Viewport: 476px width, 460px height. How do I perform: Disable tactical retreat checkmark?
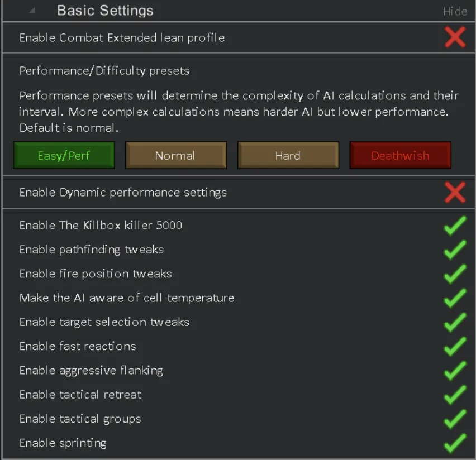click(455, 395)
